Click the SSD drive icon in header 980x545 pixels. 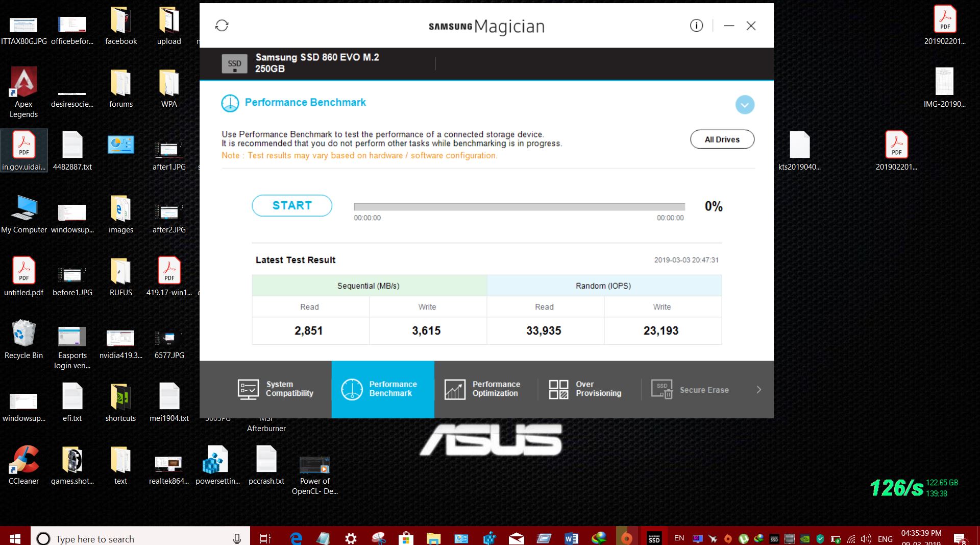click(x=234, y=64)
